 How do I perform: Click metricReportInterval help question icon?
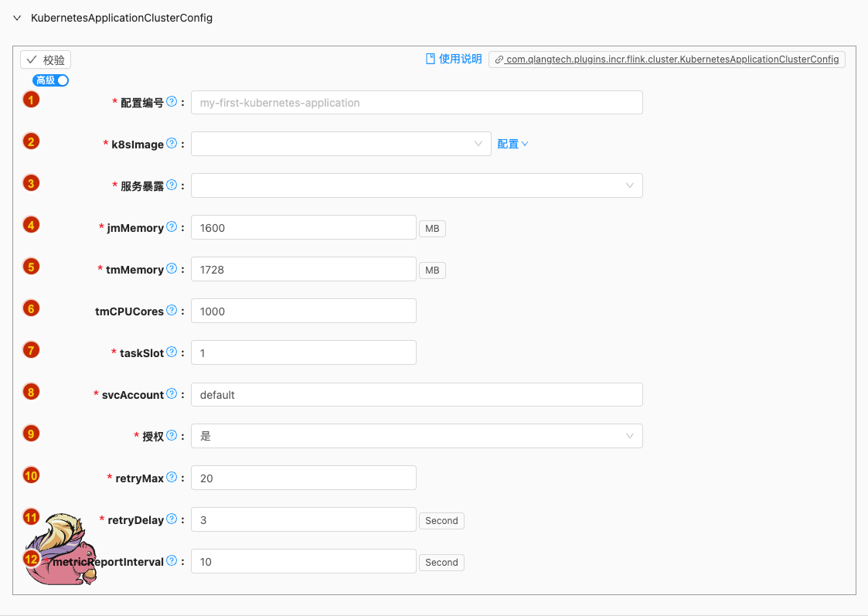(172, 561)
